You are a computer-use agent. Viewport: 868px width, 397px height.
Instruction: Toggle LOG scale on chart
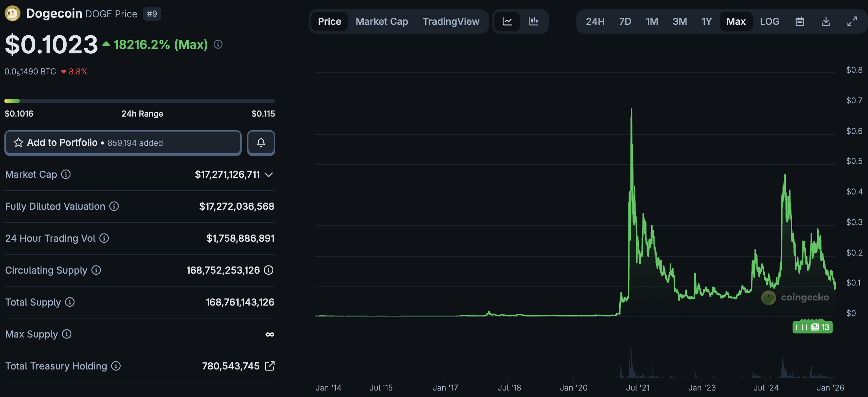769,21
